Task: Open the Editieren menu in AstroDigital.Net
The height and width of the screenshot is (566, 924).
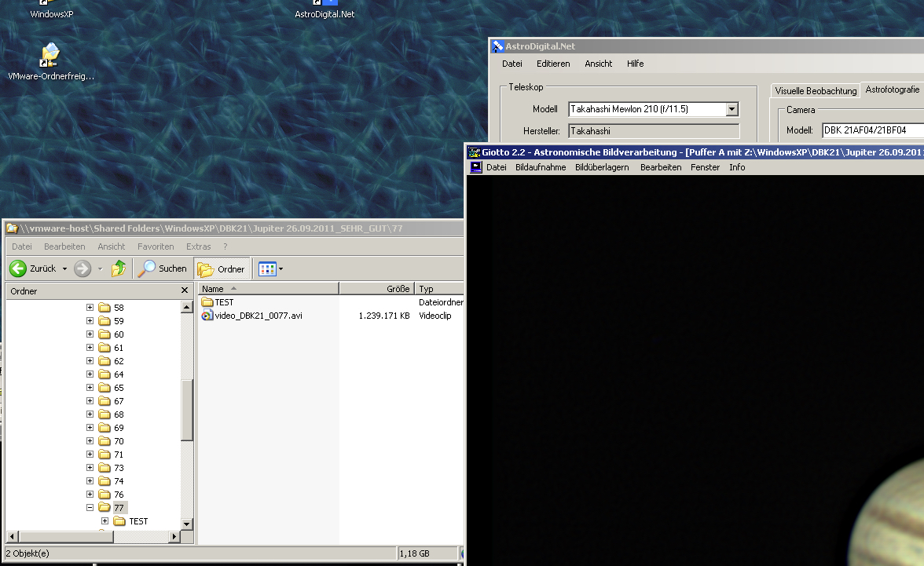Action: pyautogui.click(x=553, y=64)
